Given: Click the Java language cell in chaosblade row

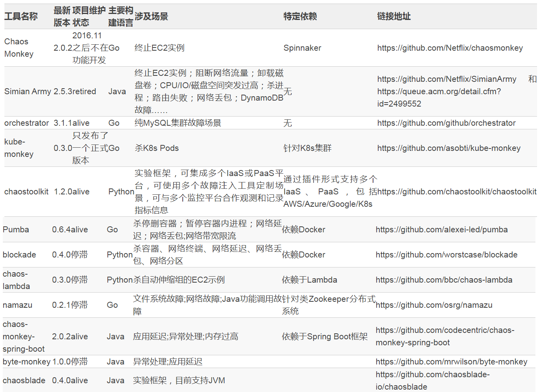Looking at the screenshot, I should coord(116,380).
